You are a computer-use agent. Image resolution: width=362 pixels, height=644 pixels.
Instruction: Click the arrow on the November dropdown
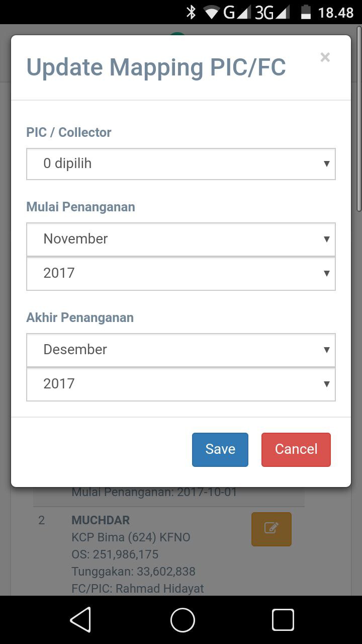click(x=326, y=239)
